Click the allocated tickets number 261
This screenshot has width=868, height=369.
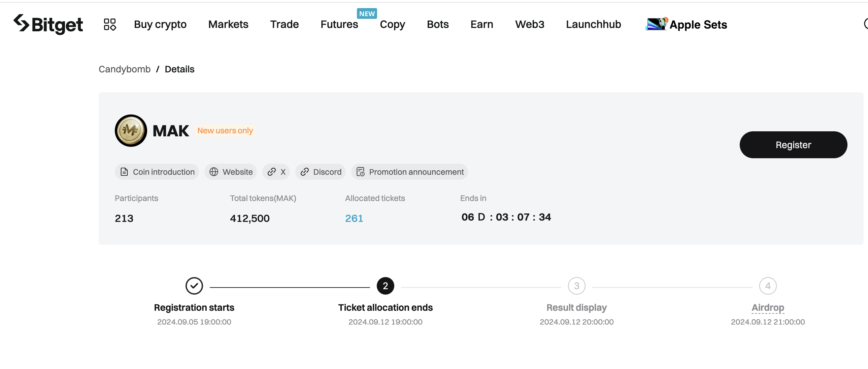[x=354, y=219]
